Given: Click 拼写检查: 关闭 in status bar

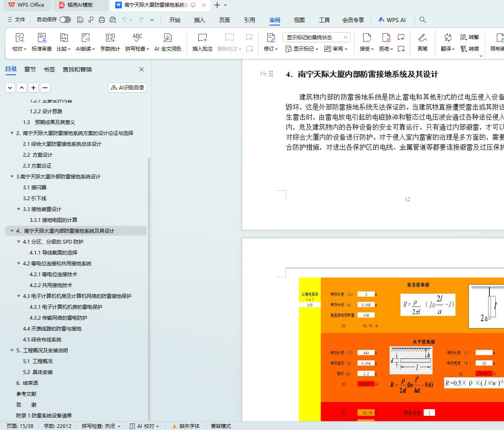Looking at the screenshot, I should click(x=100, y=426).
